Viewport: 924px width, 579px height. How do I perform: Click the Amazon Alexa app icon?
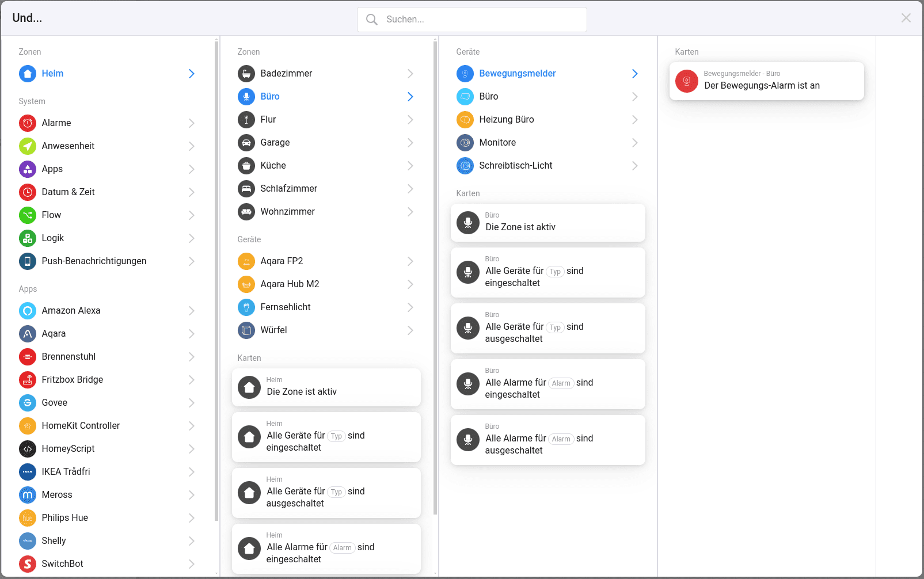27,311
